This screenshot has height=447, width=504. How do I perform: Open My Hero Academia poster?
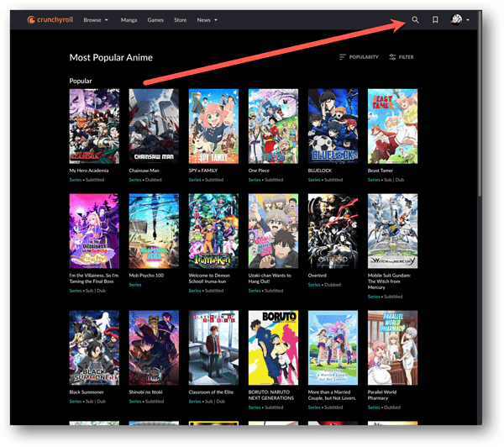tap(94, 126)
